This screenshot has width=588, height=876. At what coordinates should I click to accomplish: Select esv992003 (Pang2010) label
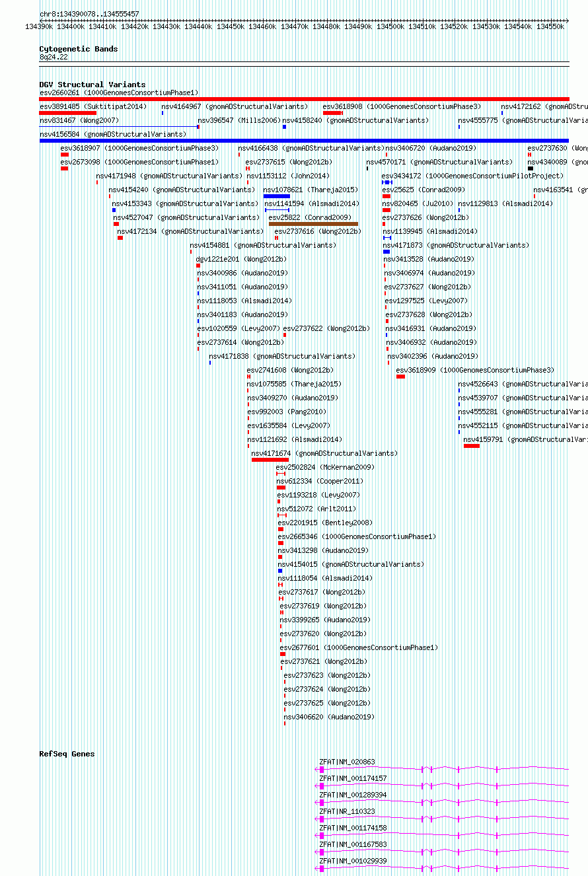(x=287, y=412)
